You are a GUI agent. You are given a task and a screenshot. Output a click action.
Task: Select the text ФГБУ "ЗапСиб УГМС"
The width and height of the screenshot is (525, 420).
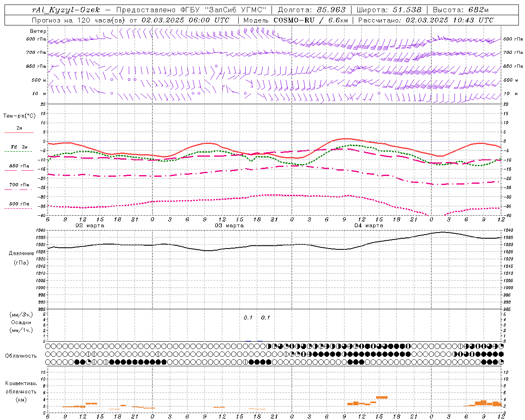[224, 10]
